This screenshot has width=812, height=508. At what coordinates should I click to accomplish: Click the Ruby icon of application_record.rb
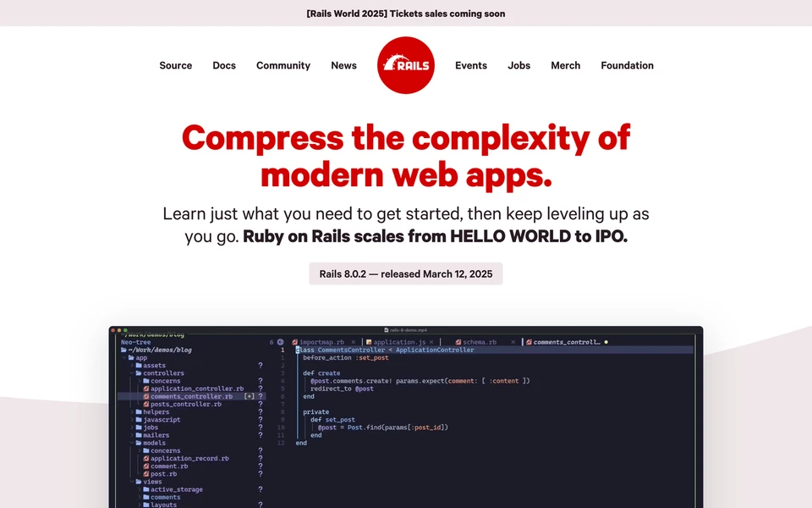pos(146,459)
